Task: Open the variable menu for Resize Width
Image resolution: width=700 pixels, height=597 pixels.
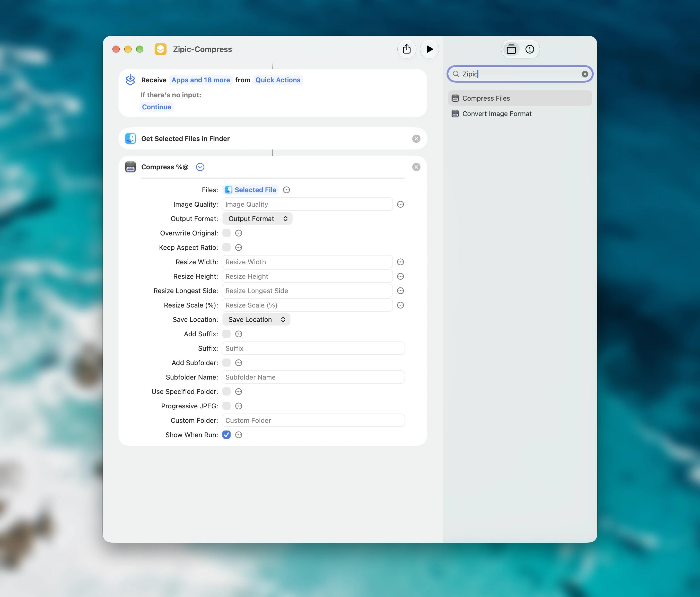Action: (400, 262)
